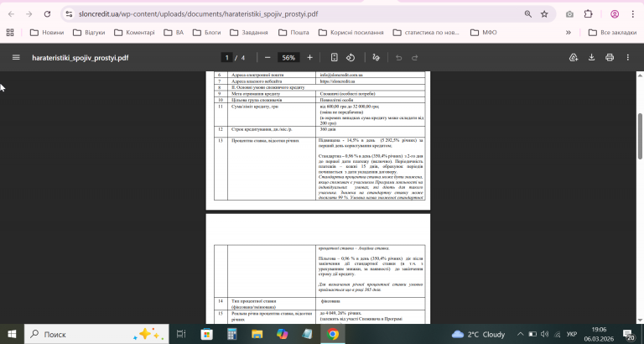
Task: Zoom in the PDF with plus button
Action: 309,58
